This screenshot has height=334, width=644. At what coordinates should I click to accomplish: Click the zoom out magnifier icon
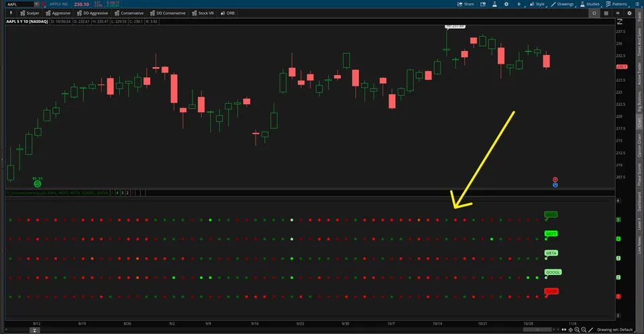coord(584,330)
